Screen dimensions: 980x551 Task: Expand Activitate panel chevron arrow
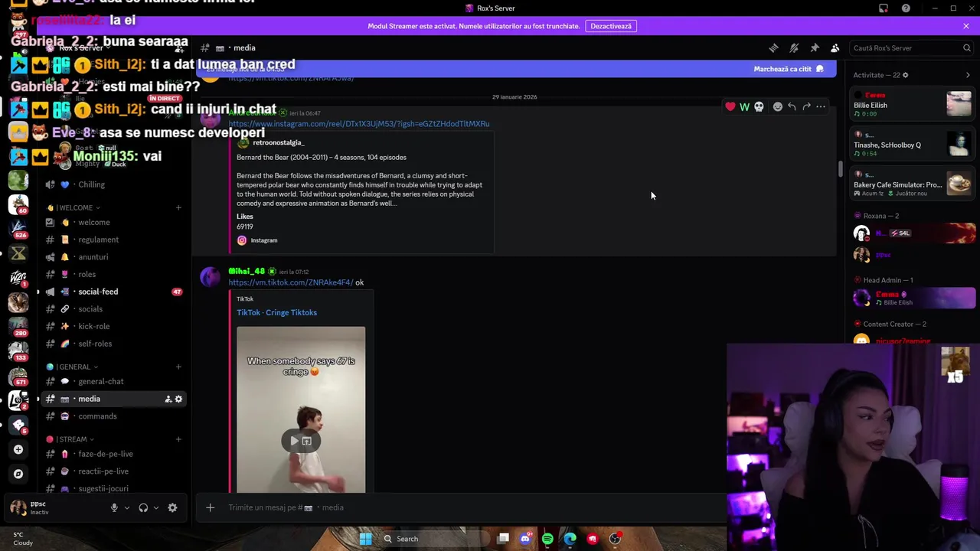968,75
